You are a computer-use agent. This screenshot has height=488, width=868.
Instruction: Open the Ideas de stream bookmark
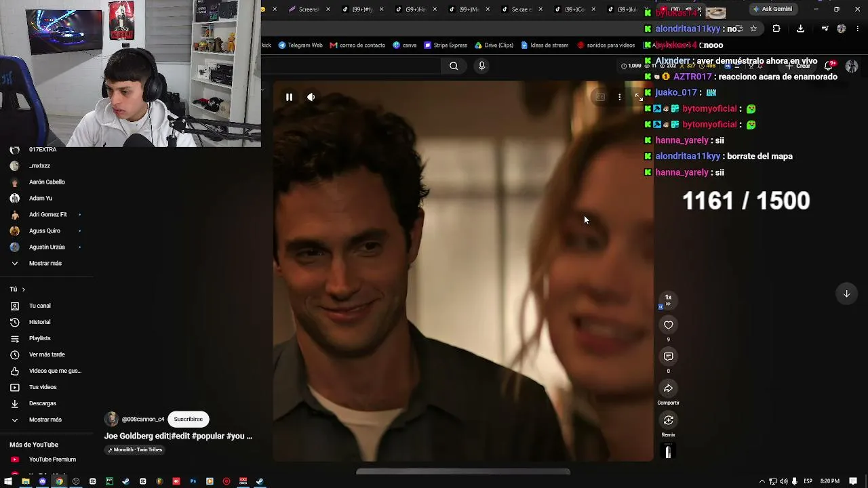[x=545, y=45]
